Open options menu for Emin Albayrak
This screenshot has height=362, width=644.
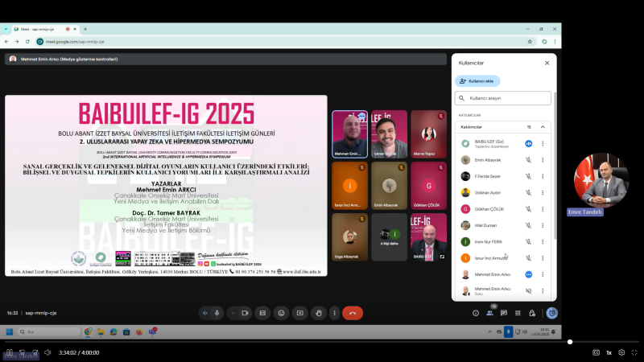point(543,160)
